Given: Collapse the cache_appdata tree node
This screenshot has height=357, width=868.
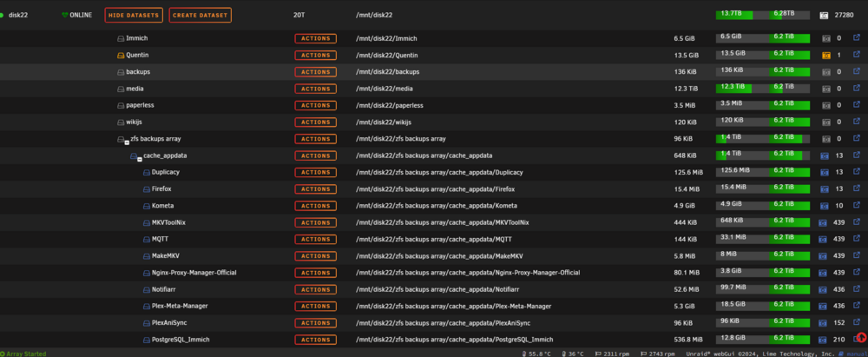Looking at the screenshot, I should coord(140,159).
